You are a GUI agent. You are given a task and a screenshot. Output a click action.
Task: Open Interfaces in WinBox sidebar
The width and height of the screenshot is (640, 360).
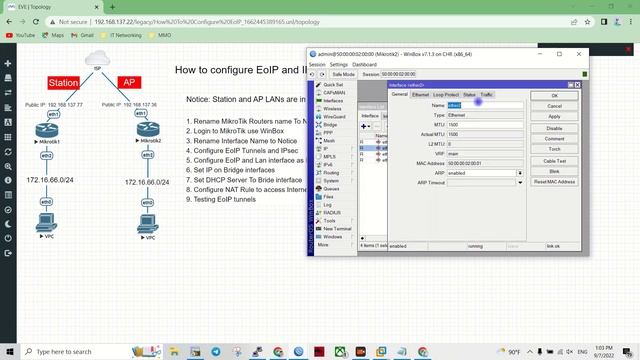(x=333, y=100)
